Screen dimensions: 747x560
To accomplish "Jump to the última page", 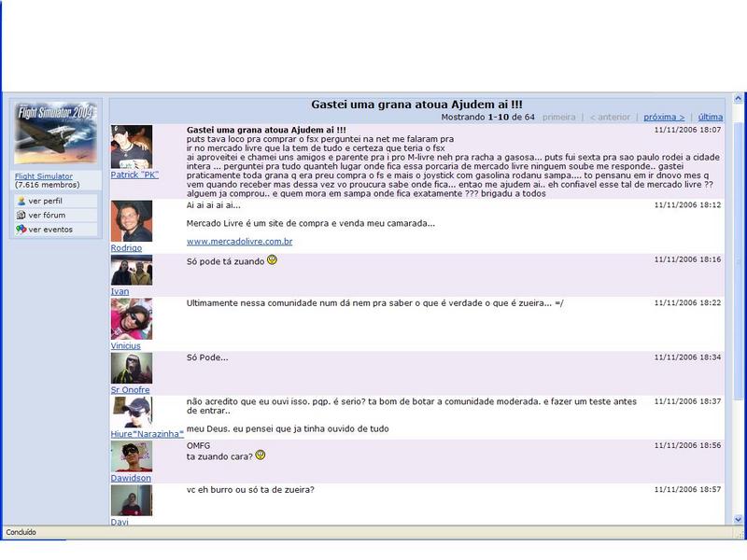I will click(711, 118).
